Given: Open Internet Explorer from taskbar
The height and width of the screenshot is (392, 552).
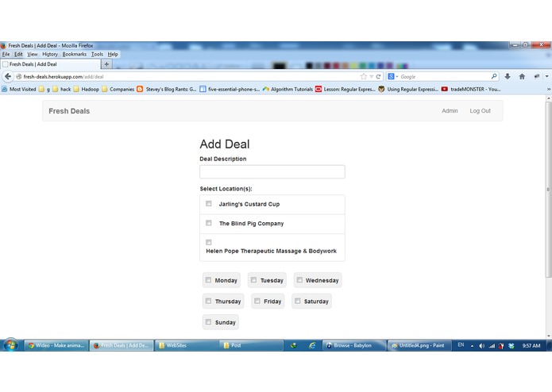Looking at the screenshot, I should (312, 346).
